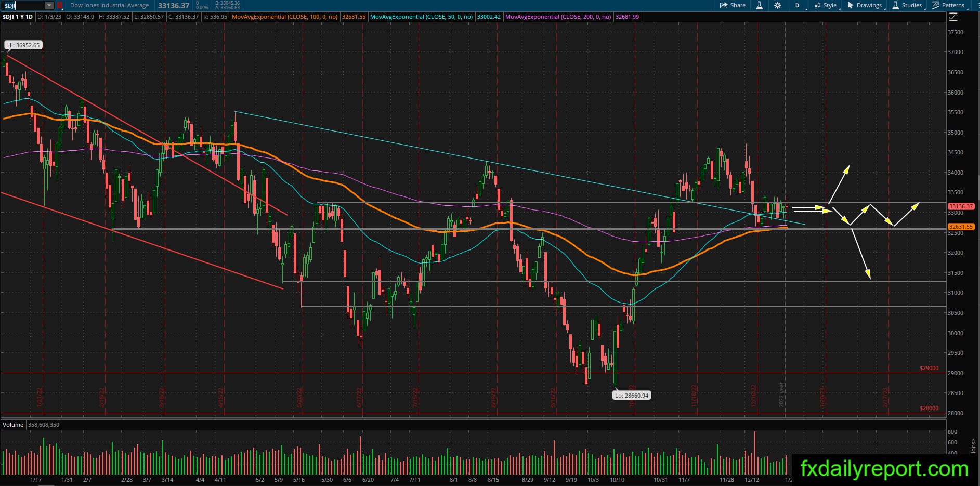Click the chart line icon above the price axis
Screen dimensions: 980x486
[953, 17]
